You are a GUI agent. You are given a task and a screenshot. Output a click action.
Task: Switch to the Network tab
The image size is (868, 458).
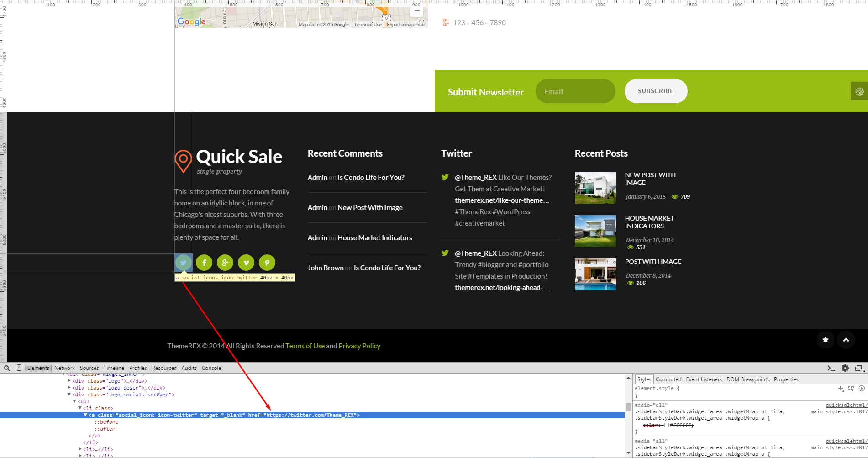tap(64, 368)
